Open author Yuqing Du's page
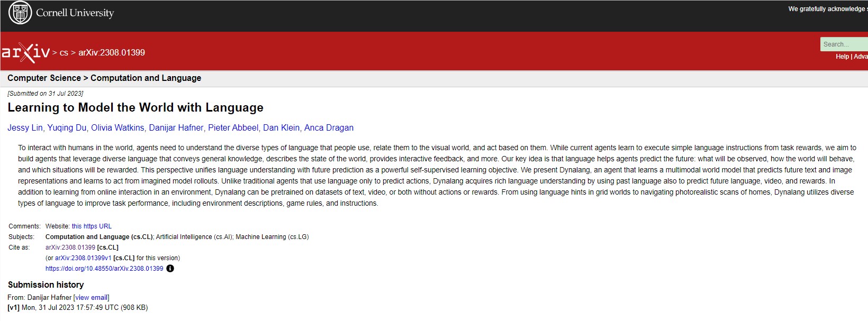868x321 pixels. coord(67,127)
